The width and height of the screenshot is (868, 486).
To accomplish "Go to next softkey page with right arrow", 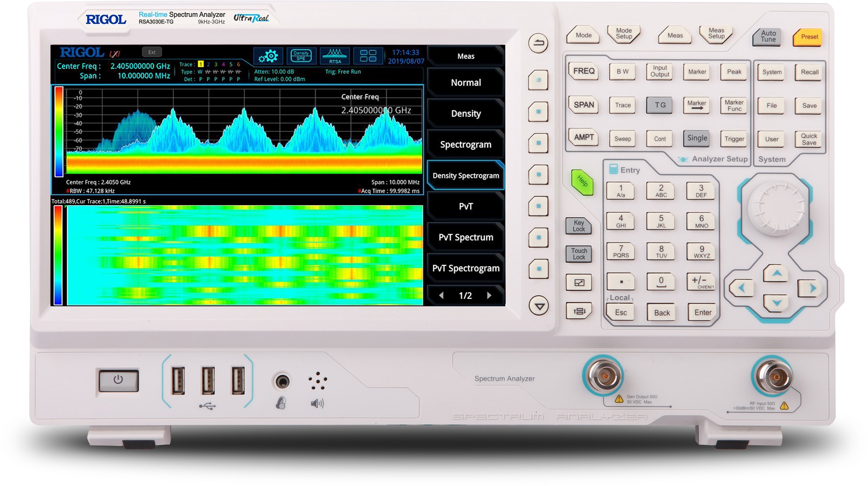I will pos(490,295).
